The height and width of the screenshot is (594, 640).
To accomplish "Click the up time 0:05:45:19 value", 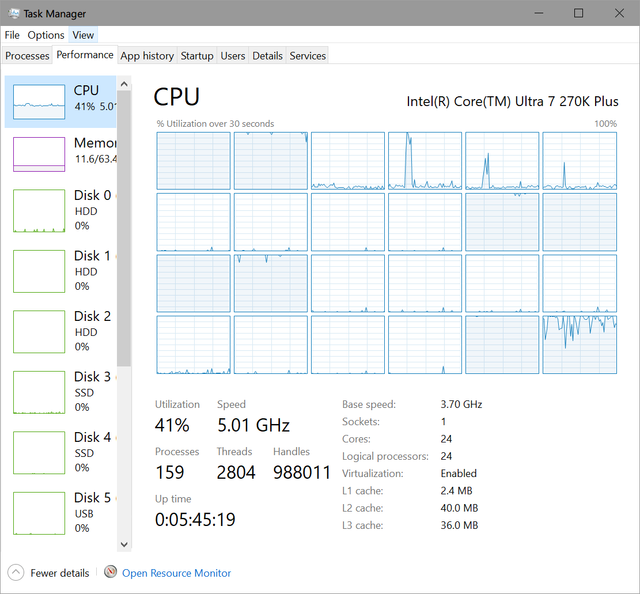I will coord(195,520).
